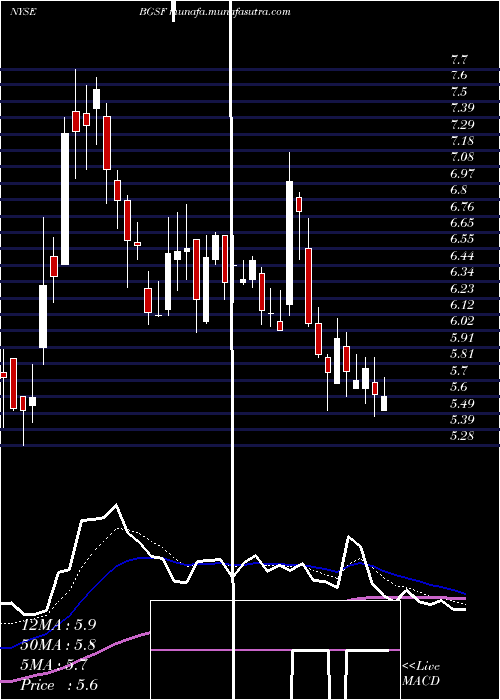
Task: Select the 6.23 price axis label
Action: click(462, 288)
